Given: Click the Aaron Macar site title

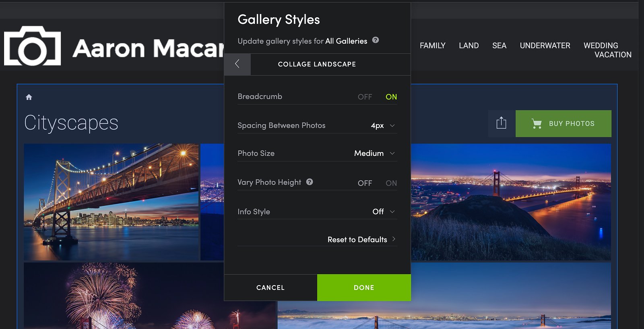Looking at the screenshot, I should tap(148, 48).
